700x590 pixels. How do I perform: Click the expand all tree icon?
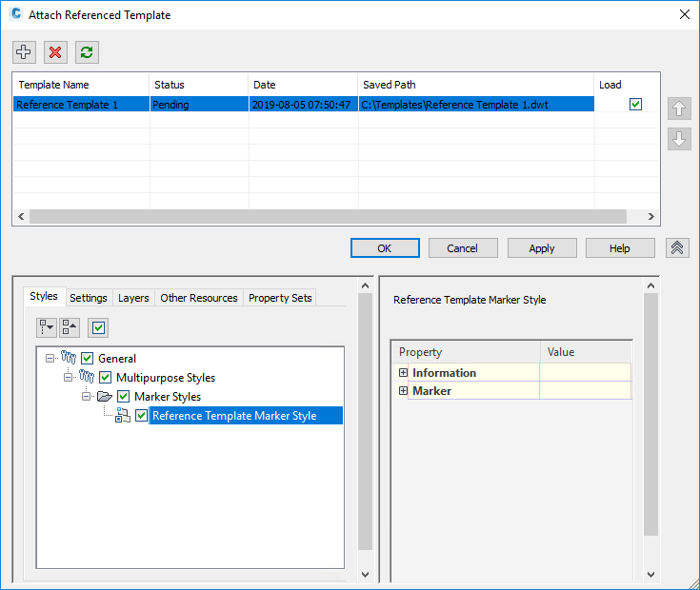coord(46,327)
